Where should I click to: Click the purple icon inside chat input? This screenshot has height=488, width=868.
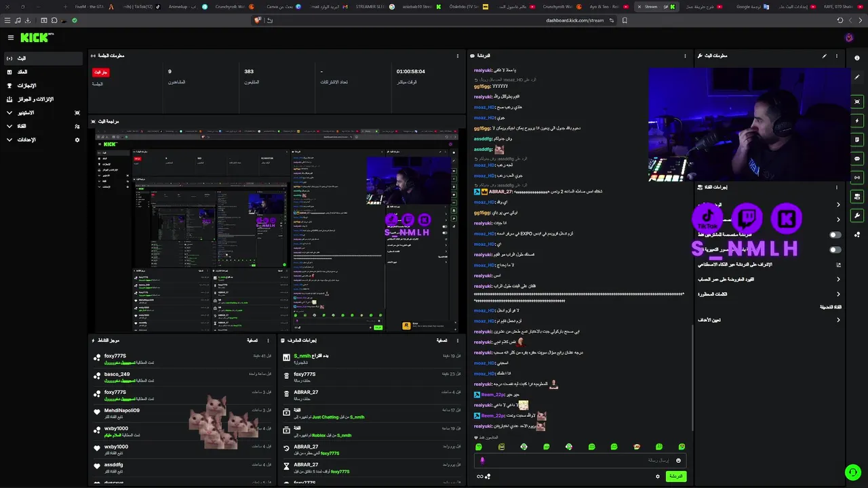(482, 460)
